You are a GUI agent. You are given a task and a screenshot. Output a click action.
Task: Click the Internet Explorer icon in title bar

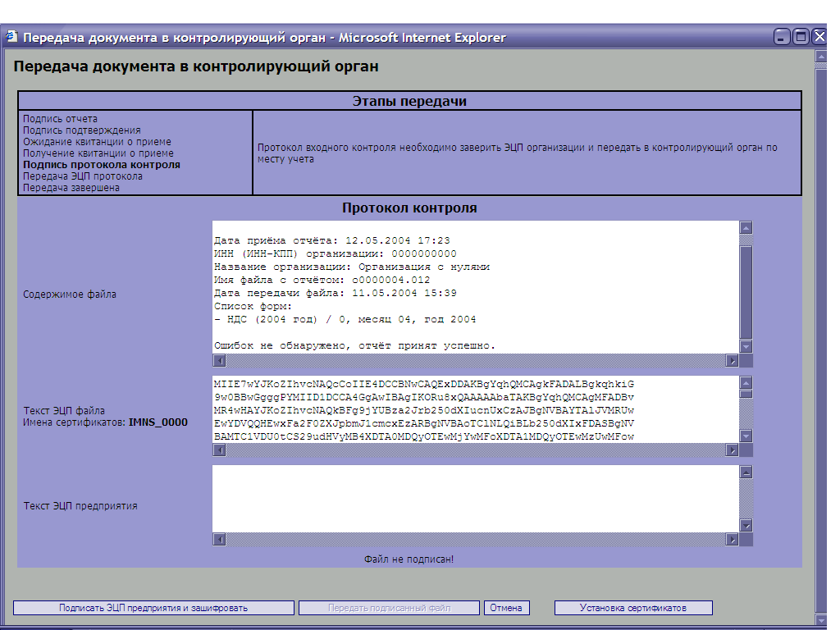[11, 37]
